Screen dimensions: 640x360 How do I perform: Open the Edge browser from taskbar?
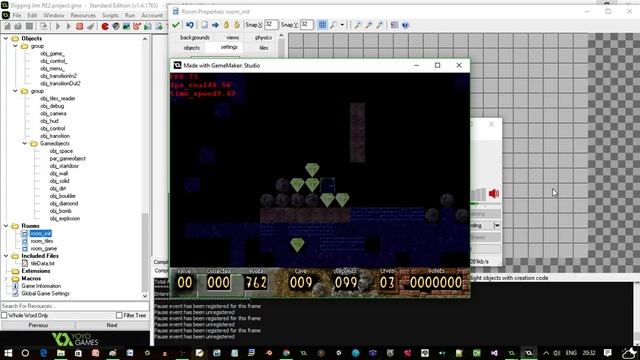tap(44, 353)
